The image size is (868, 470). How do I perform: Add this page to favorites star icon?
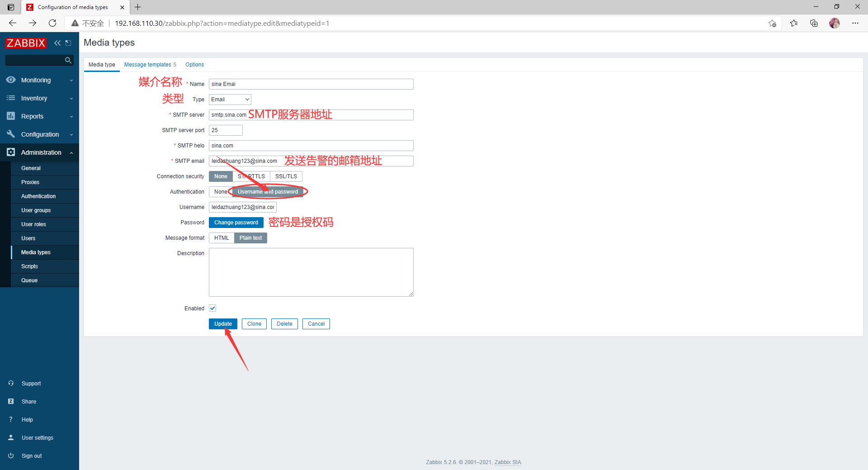(772, 23)
